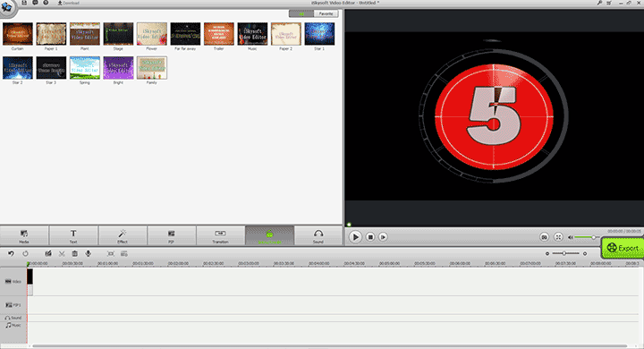Select the Paper 1 template thumbnail
644x349 pixels.
[x=51, y=34]
